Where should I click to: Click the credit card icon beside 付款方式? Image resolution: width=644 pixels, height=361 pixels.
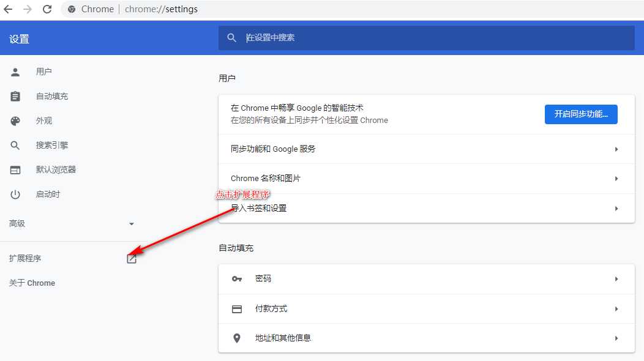tap(237, 309)
